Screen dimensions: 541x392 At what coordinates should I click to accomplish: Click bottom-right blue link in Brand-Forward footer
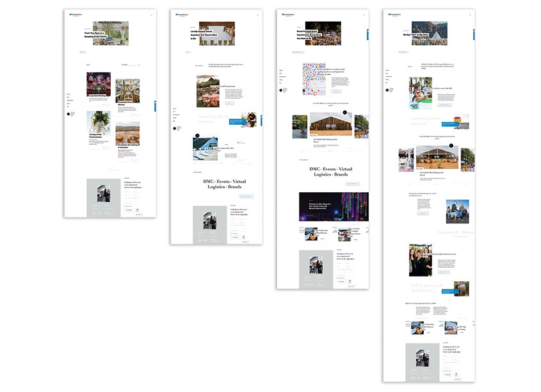(351, 286)
